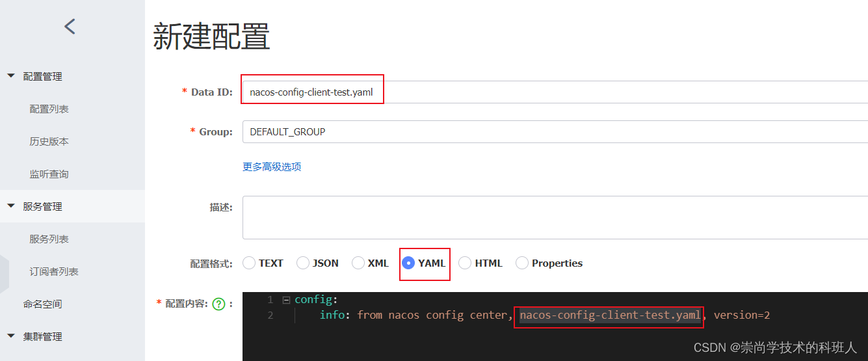Open 历史版本 in the sidebar
The image size is (868, 361).
(x=49, y=141)
